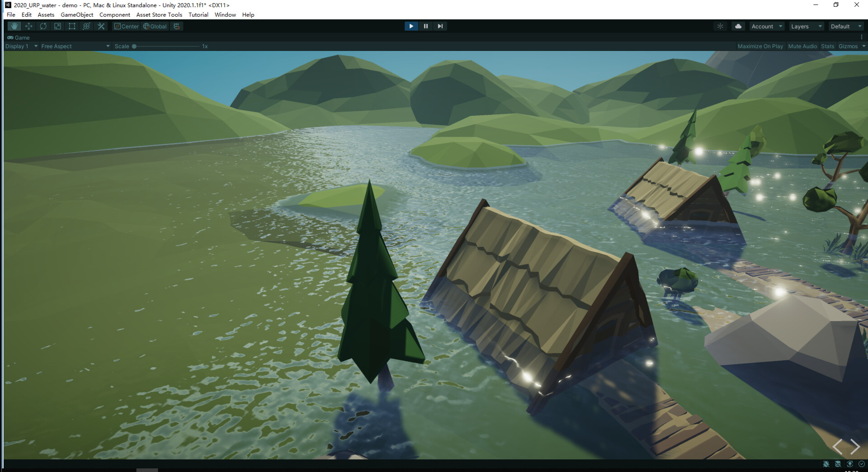Adjust the Scale slider handle
868x472 pixels.
click(x=134, y=46)
